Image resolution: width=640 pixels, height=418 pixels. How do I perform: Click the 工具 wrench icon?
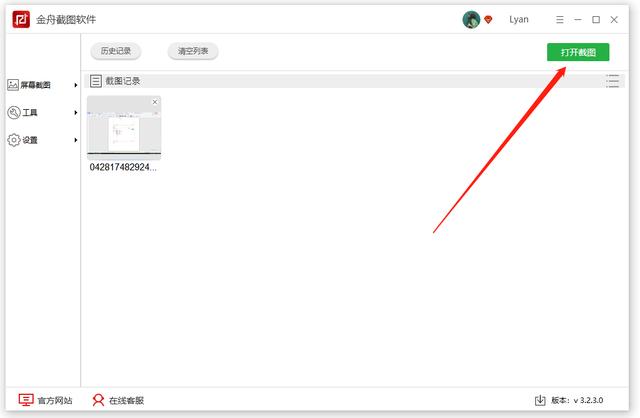pyautogui.click(x=13, y=113)
